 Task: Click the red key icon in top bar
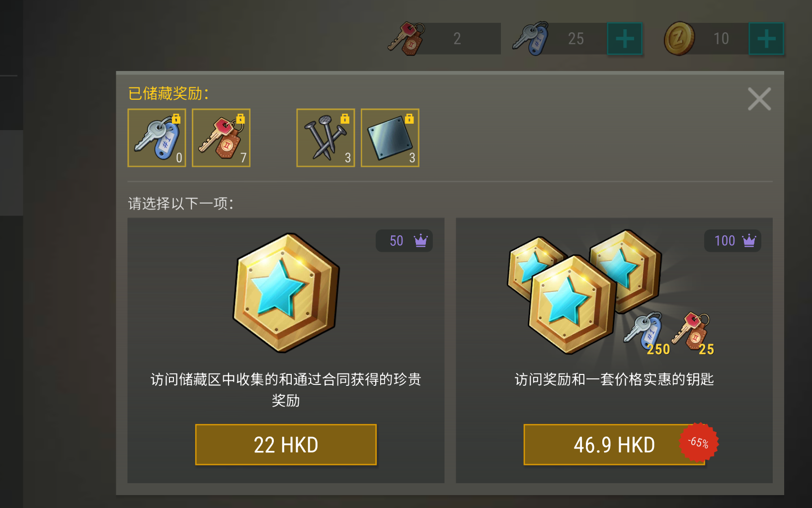pyautogui.click(x=406, y=38)
